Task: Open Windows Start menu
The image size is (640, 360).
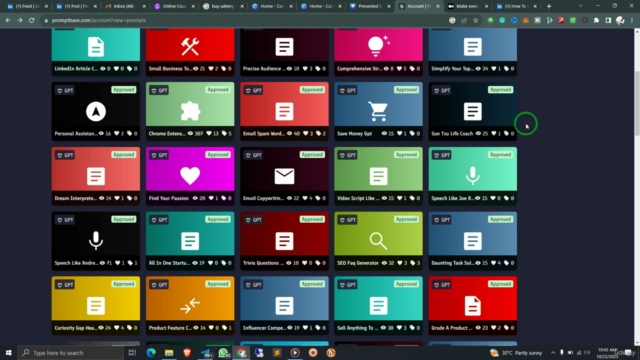Action: (8, 353)
